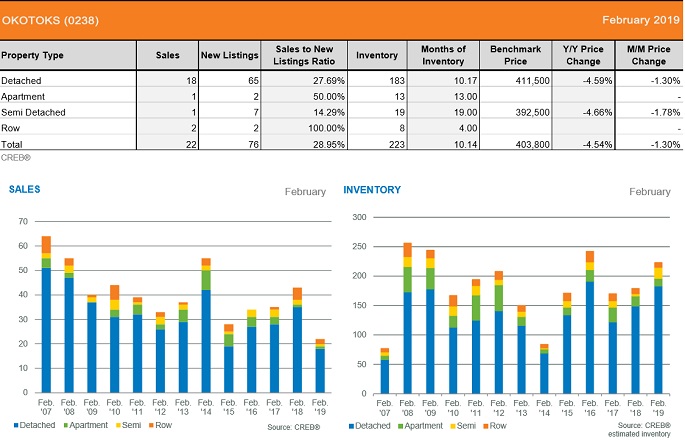Click the OKOTOKS (0238) banner title
The width and height of the screenshot is (685, 442).
[45, 19]
